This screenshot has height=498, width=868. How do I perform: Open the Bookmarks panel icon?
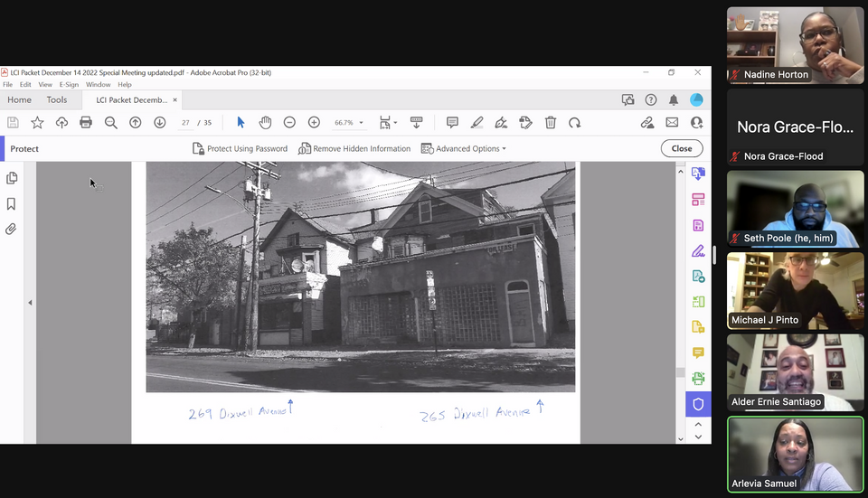(x=12, y=204)
